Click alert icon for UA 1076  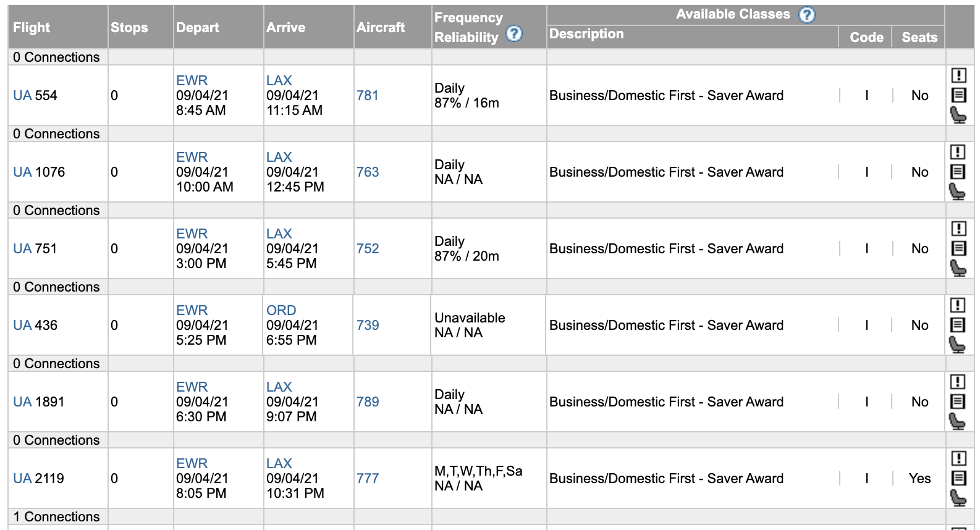click(957, 152)
